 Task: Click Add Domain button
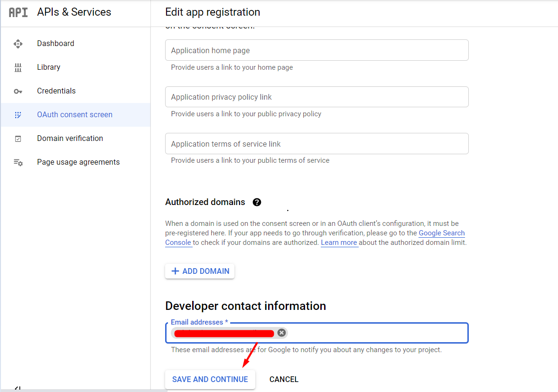point(200,271)
